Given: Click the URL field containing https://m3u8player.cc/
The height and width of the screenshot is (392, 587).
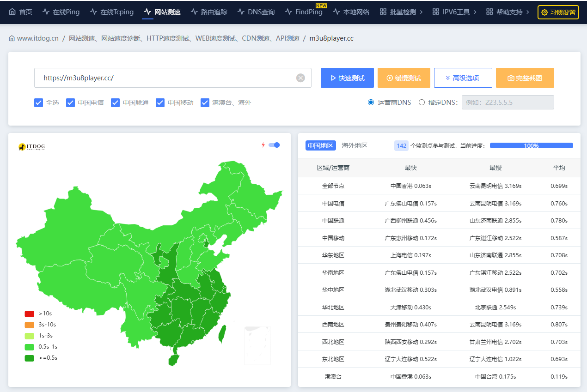Looking at the screenshot, I should 172,78.
